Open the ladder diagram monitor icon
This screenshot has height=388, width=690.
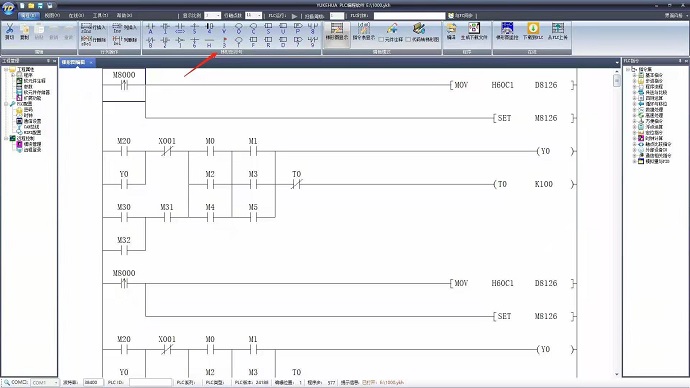coord(507,32)
